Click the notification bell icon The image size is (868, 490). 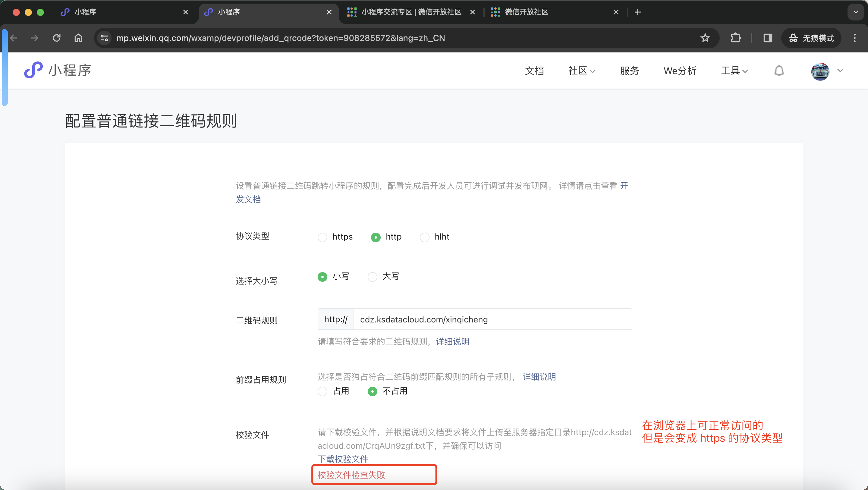click(779, 71)
